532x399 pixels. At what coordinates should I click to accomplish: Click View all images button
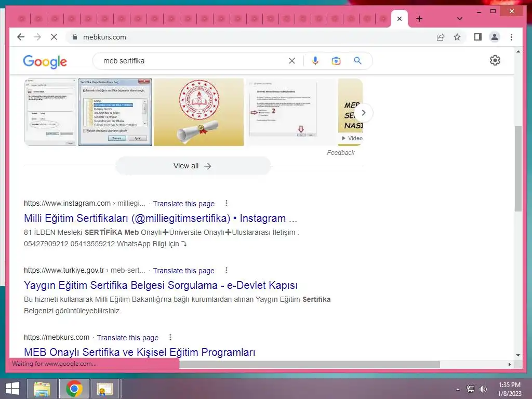click(x=193, y=166)
